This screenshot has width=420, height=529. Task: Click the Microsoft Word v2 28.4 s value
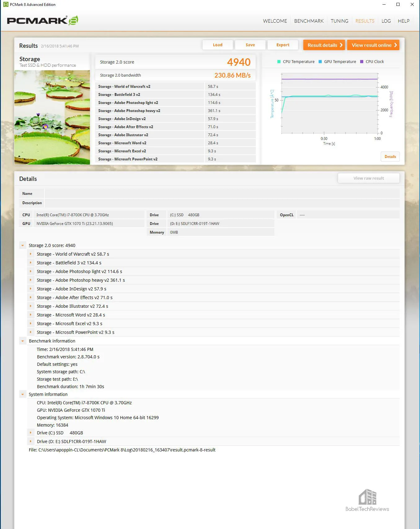pyautogui.click(x=213, y=143)
